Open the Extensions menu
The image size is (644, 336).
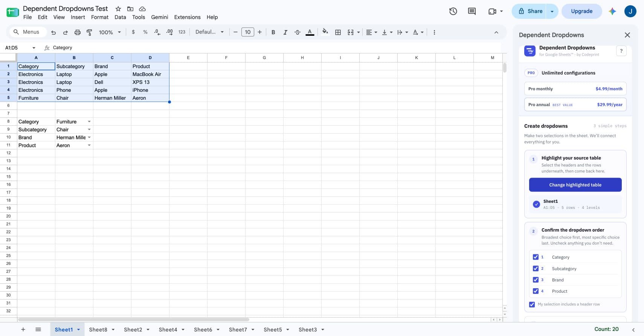(187, 17)
